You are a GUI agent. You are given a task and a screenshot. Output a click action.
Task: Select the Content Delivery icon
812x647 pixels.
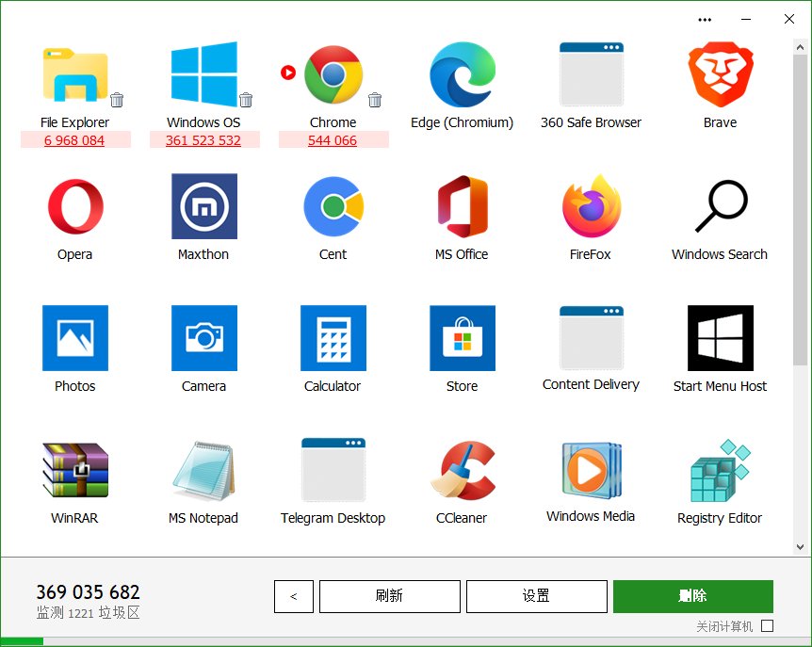click(592, 337)
